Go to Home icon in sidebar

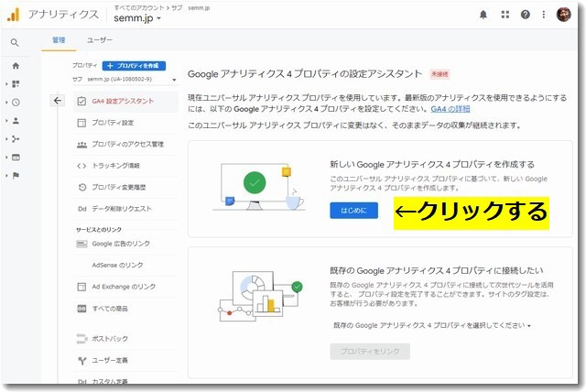click(16, 66)
